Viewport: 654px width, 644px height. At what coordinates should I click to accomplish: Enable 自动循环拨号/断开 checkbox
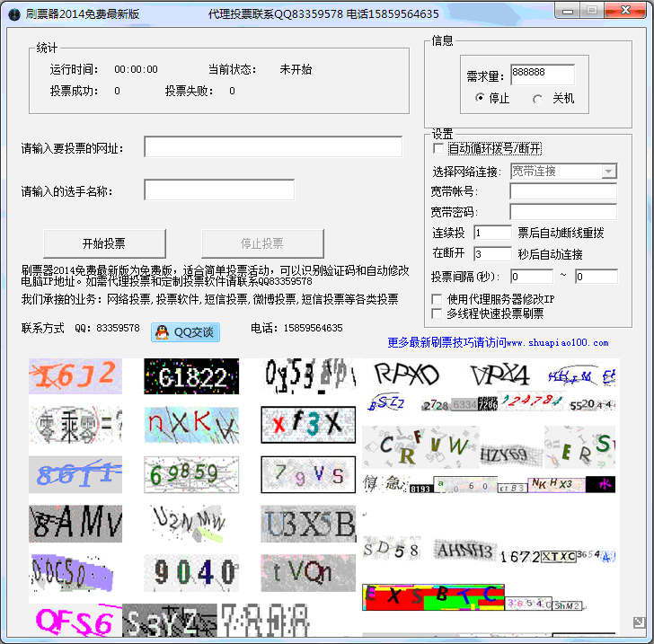[x=438, y=148]
